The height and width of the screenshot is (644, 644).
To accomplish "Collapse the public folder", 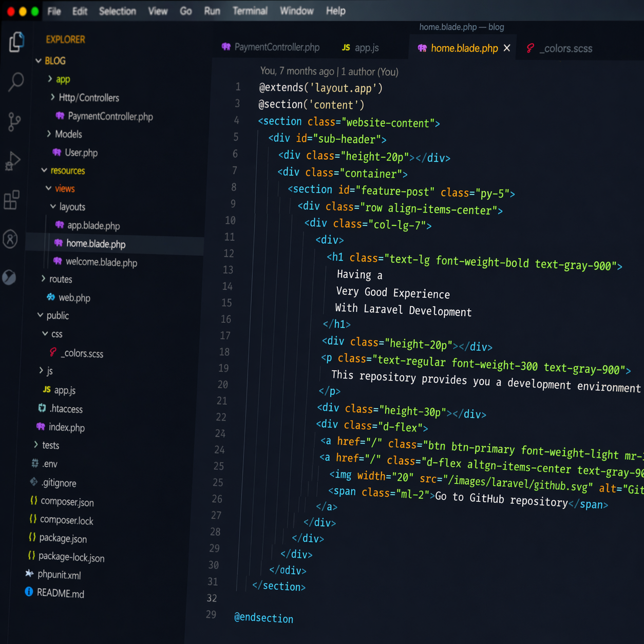I will click(x=40, y=315).
